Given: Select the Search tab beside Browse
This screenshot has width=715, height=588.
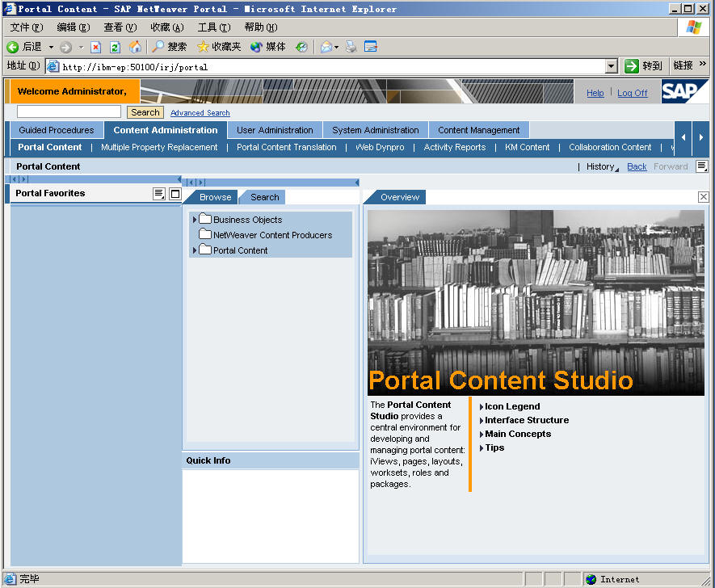Looking at the screenshot, I should point(264,197).
